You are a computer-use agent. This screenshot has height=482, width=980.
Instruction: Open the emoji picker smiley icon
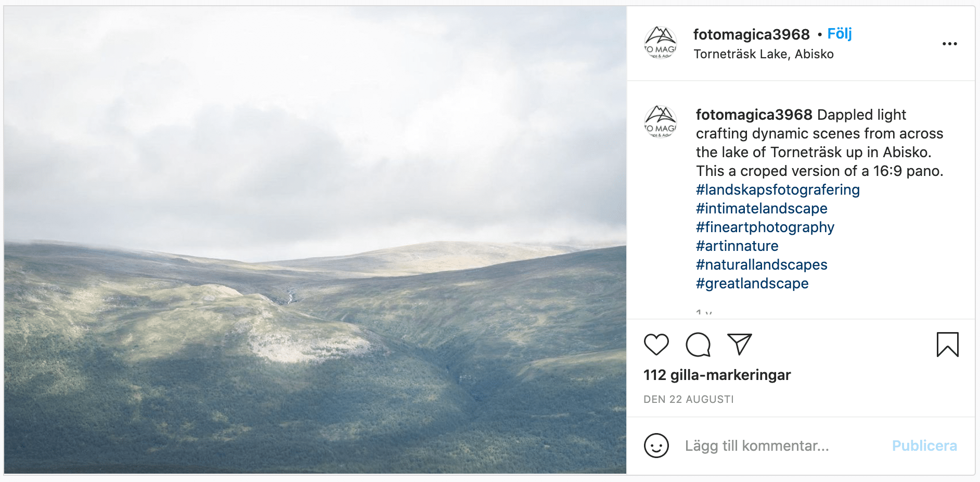656,446
